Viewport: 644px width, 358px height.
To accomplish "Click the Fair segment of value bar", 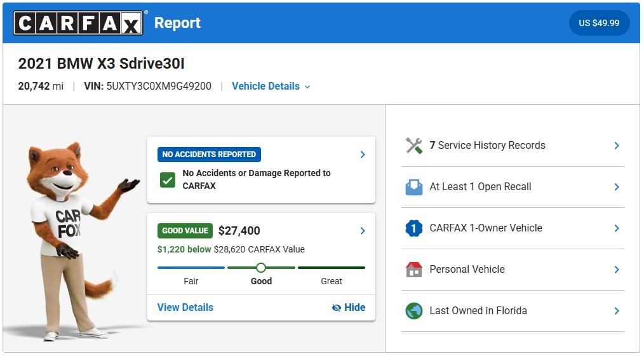I will coord(191,268).
